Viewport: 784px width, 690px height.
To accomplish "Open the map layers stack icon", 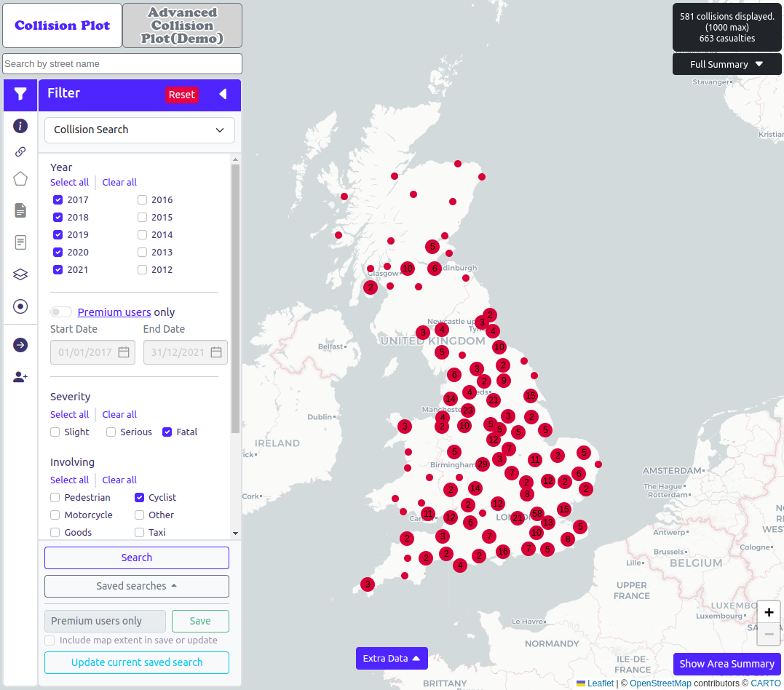I will coord(20,274).
